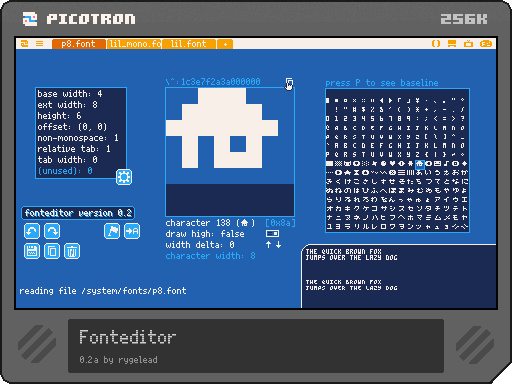Image resolution: width=512 pixels, height=384 pixels.
Task: Click the 'press P to see baseline' hint
Action: (382, 83)
